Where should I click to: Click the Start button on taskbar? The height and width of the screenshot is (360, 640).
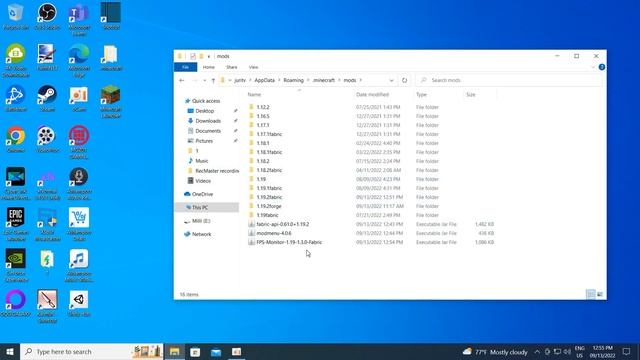10,351
